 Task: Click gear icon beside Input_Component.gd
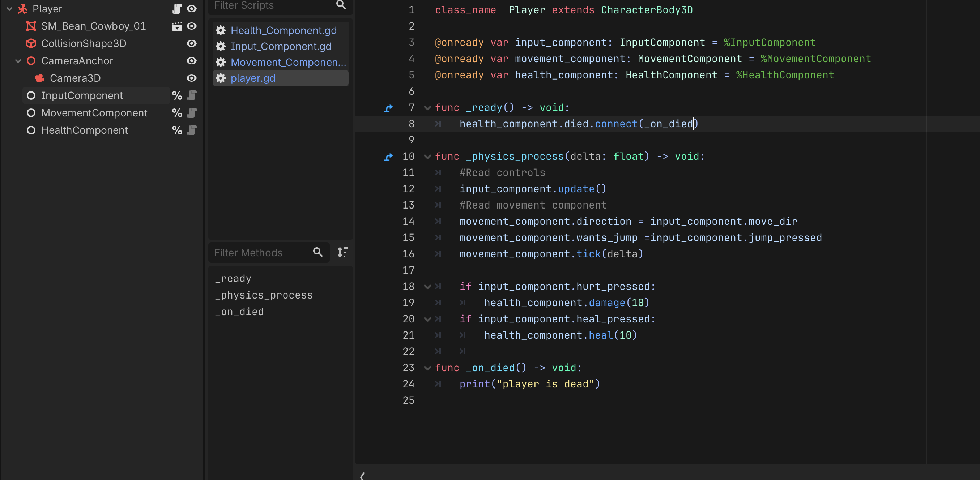221,46
